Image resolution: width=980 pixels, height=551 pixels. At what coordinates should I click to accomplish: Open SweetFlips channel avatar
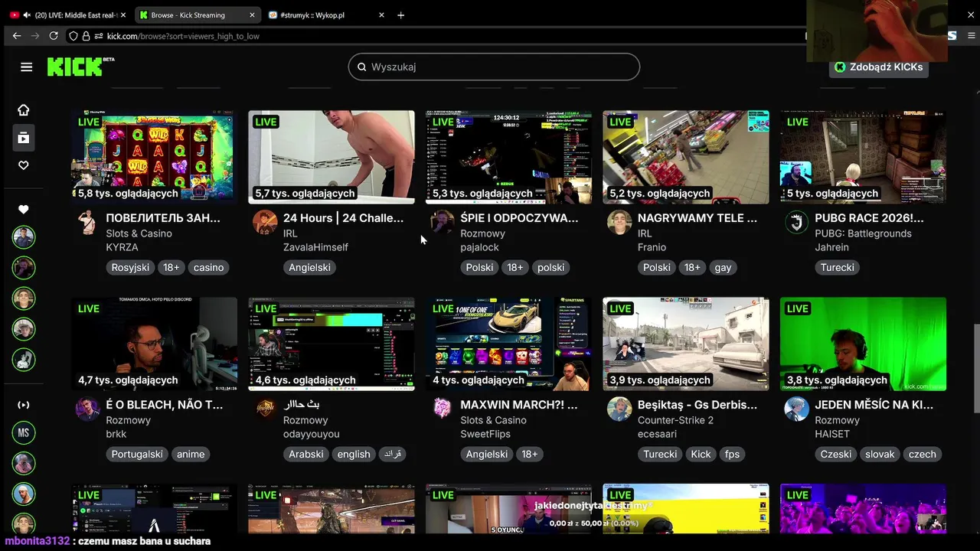[x=443, y=409]
